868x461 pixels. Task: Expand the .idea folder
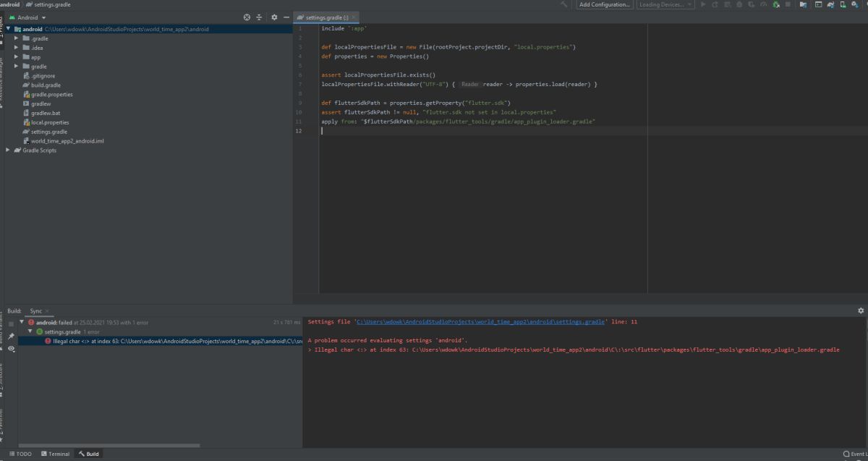click(x=17, y=48)
